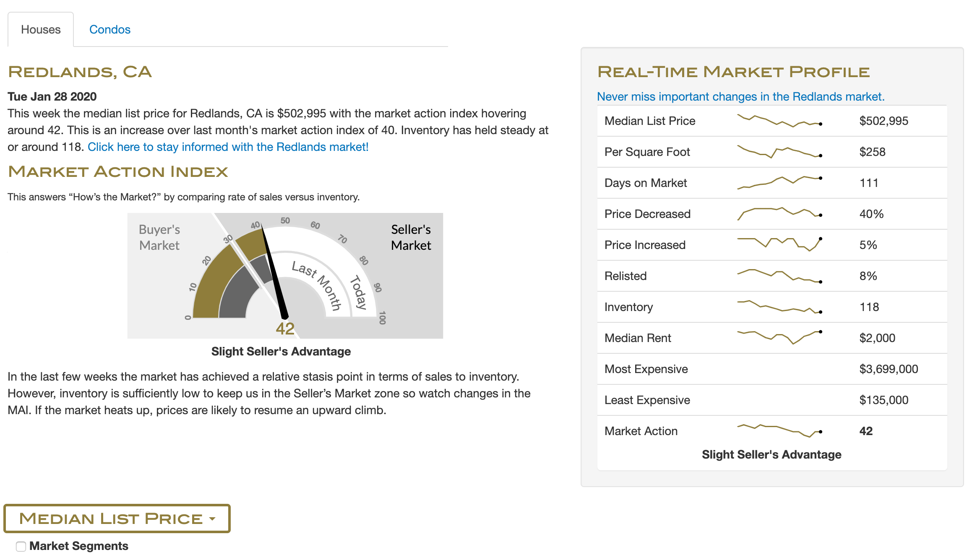Screen dimensions: 980x560
Task: Click the Least Expensive price row
Action: click(x=772, y=400)
